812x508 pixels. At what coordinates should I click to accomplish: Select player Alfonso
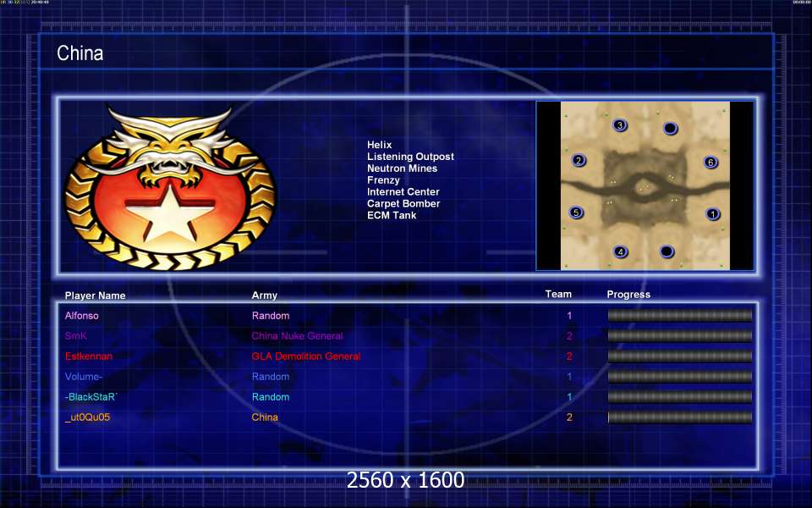coord(81,316)
